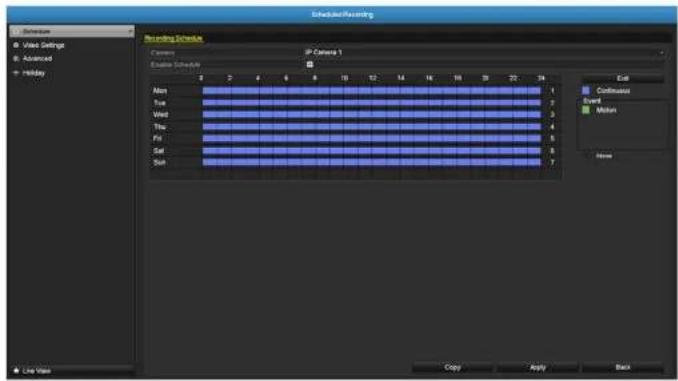This screenshot has width=678, height=381.
Task: Click the Saturday schedule bar
Action: [371, 150]
